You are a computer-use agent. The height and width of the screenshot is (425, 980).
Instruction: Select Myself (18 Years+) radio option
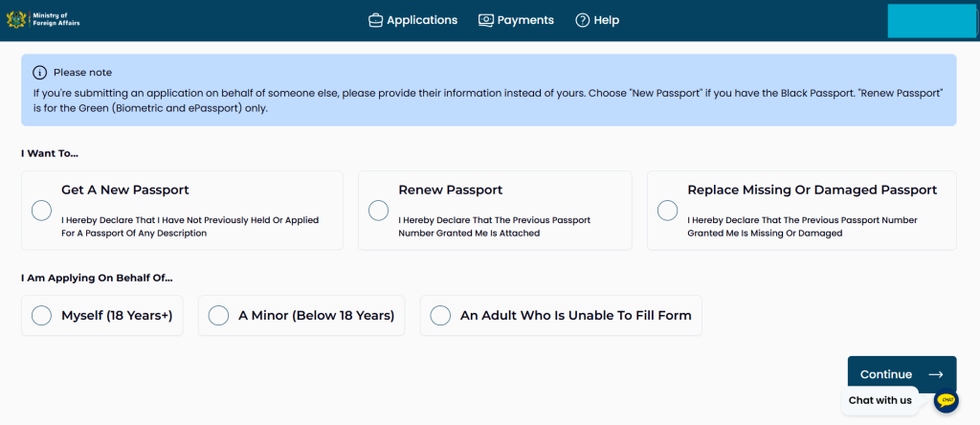click(41, 315)
